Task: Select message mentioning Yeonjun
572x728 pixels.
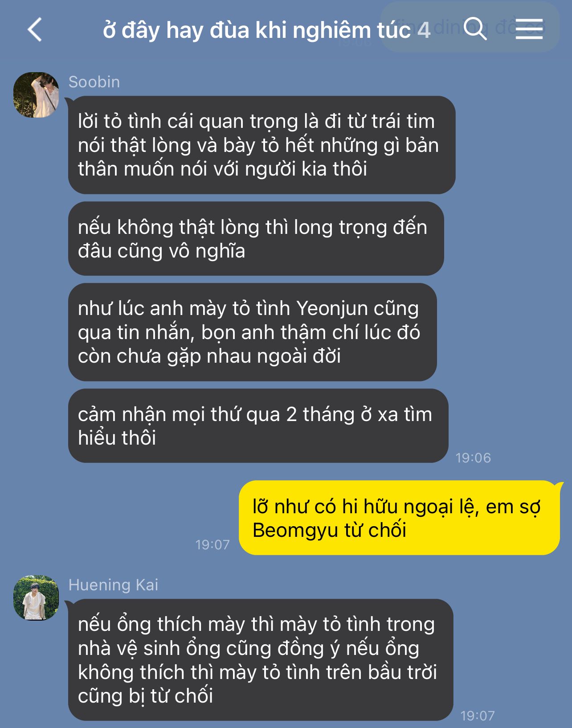Action: (x=252, y=332)
